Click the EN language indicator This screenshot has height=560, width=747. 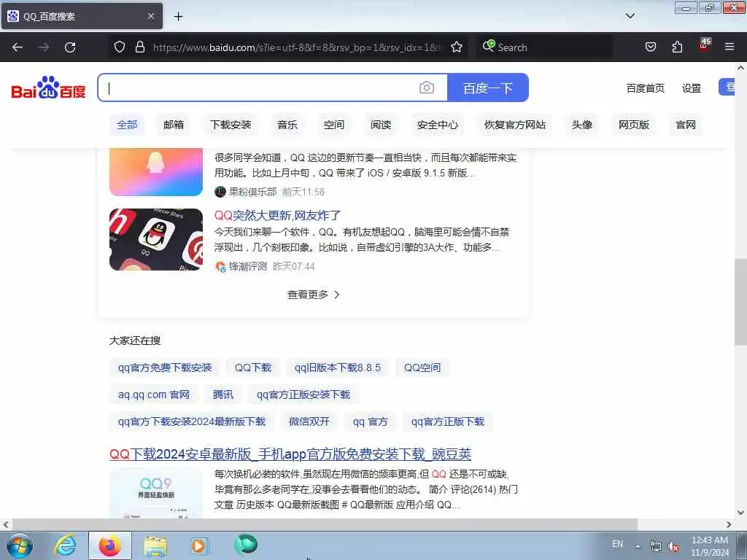tap(617, 544)
